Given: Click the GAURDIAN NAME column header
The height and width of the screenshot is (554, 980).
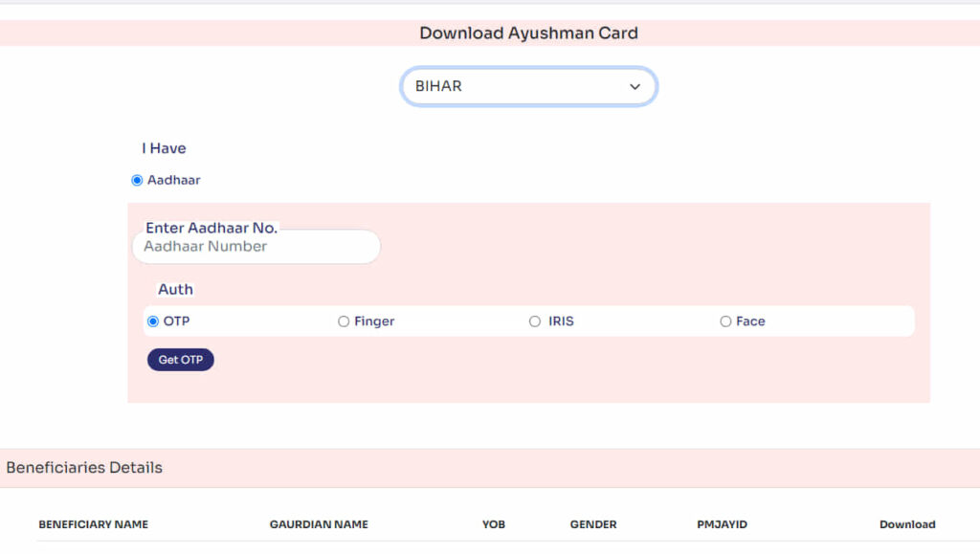Looking at the screenshot, I should 319,524.
